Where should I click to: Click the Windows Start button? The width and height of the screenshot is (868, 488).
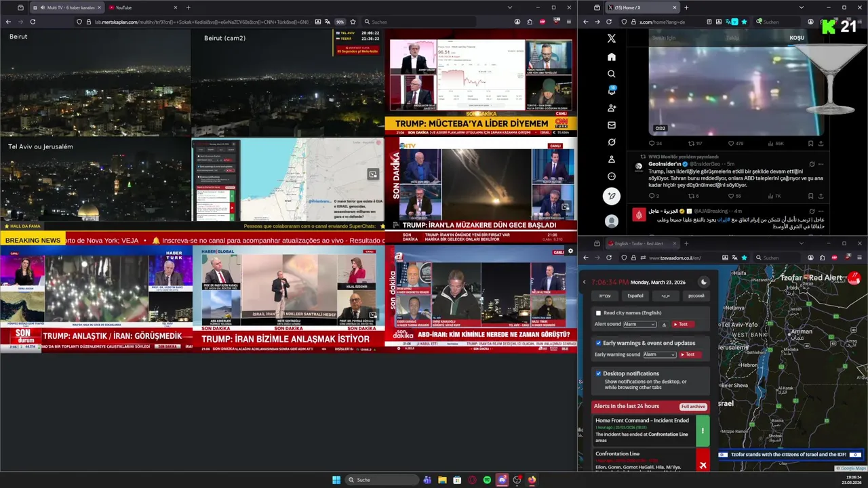tap(336, 480)
